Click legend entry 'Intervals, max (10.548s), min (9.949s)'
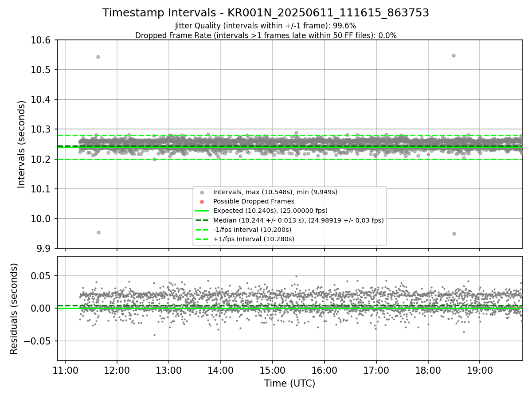This screenshot has width=532, height=399. pos(275,192)
